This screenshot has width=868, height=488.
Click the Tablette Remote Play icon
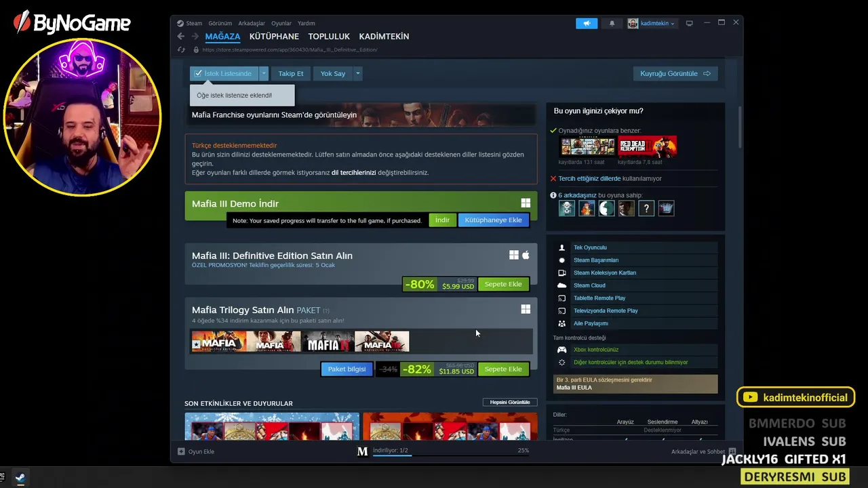tap(561, 298)
